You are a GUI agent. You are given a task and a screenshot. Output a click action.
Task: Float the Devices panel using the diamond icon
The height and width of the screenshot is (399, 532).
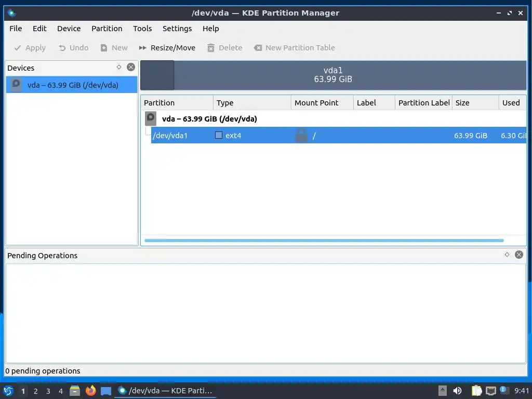[119, 67]
